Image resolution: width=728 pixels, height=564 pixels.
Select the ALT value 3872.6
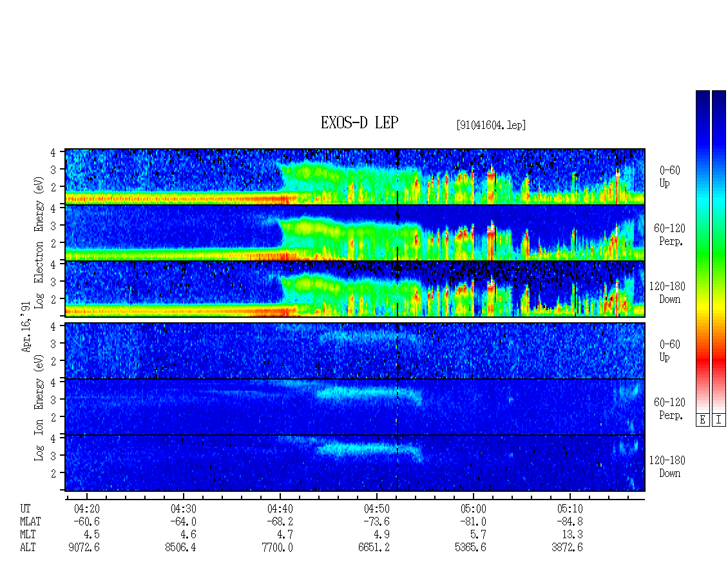[567, 548]
